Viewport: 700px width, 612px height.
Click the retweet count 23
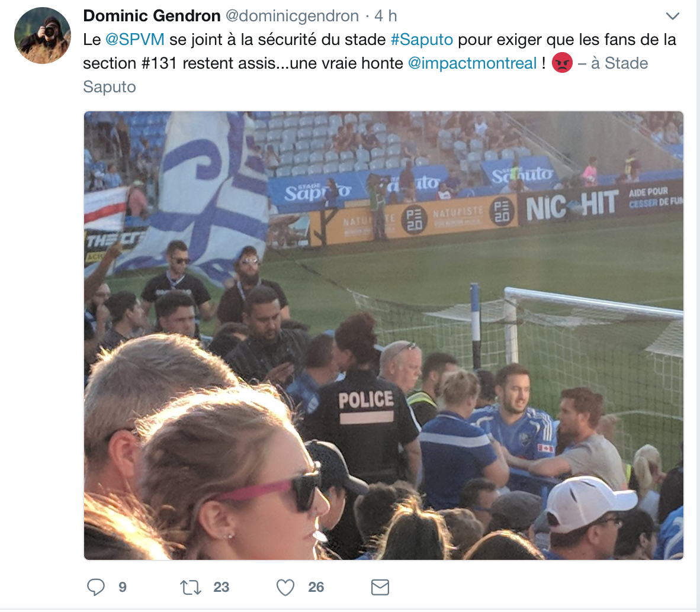[221, 588]
